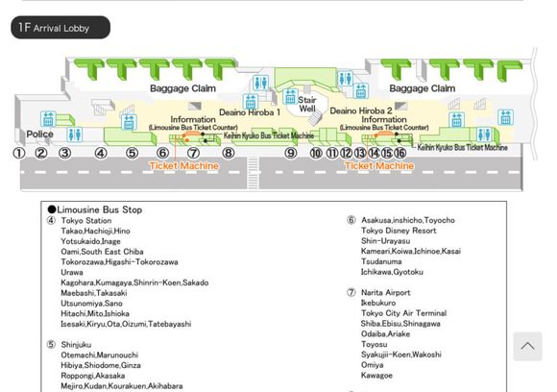Image resolution: width=557 pixels, height=392 pixels.
Task: Click the restroom icon next to Police
Action: point(75,135)
